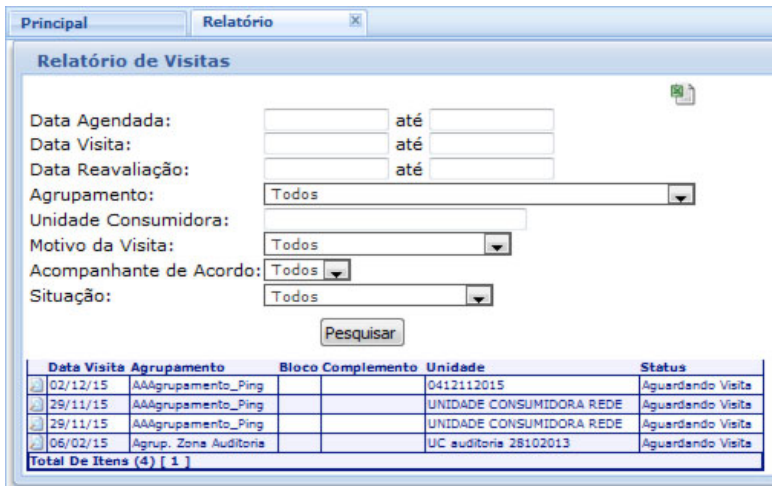The width and height of the screenshot is (780, 491).
Task: Switch to the Principal tab
Action: [55, 22]
